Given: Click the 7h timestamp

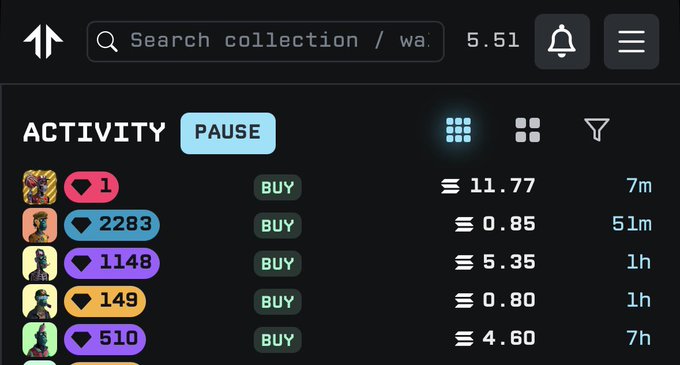Looking at the screenshot, I should [639, 339].
